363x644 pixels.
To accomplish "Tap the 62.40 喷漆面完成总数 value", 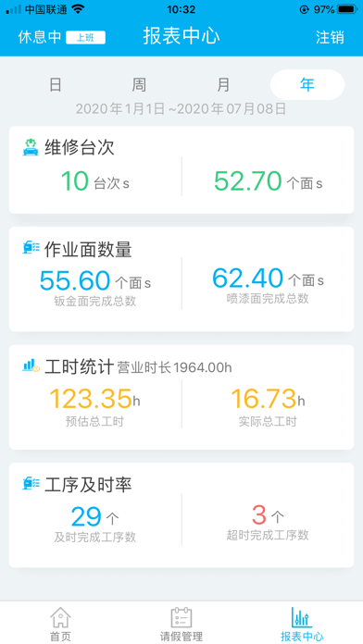I will tap(268, 279).
